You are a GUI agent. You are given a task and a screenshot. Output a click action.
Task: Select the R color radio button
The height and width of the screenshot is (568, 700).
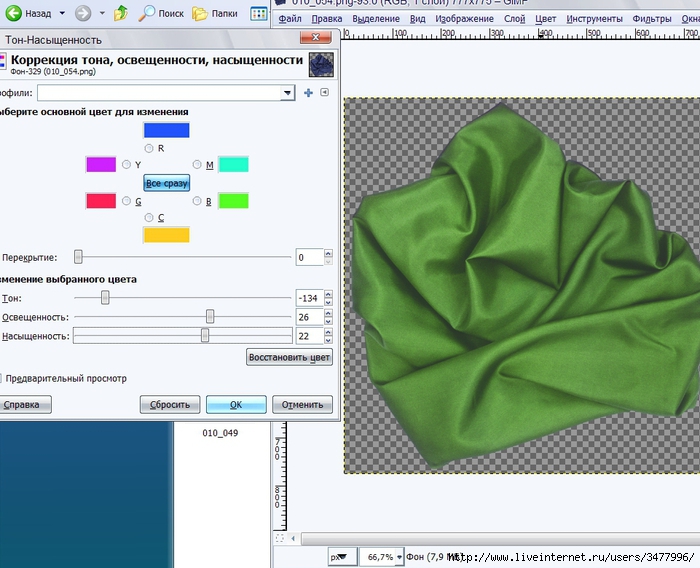[x=149, y=148]
